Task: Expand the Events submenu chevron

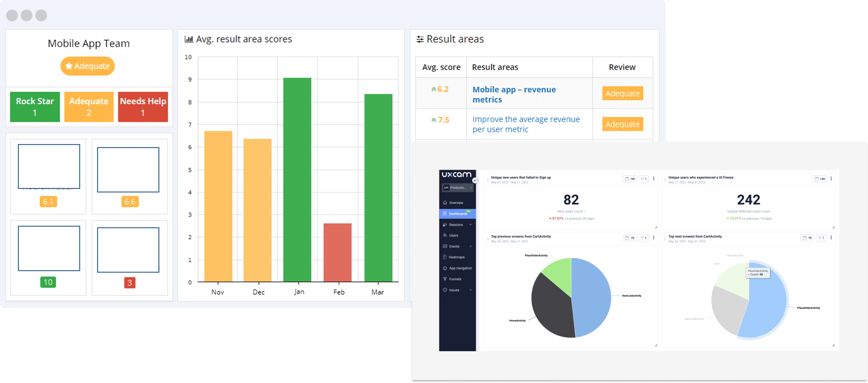Action: point(471,247)
